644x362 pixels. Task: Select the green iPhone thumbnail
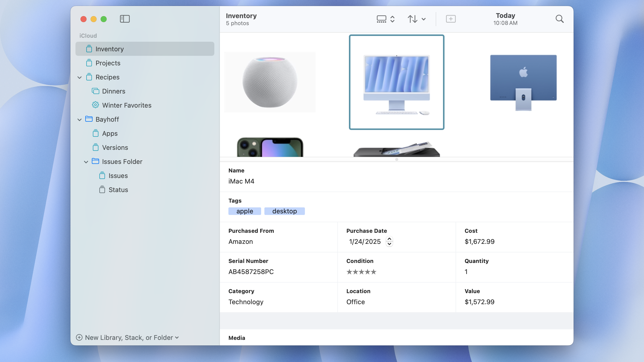(x=270, y=147)
